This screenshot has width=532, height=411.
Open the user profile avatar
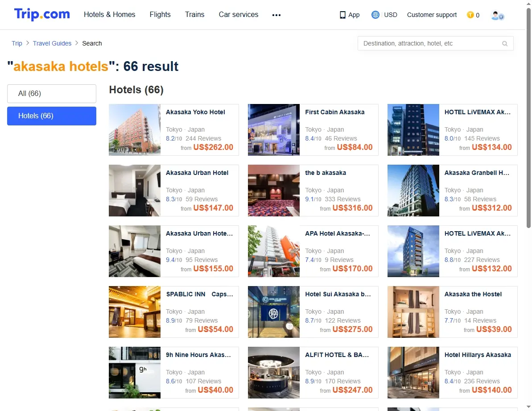(x=497, y=15)
